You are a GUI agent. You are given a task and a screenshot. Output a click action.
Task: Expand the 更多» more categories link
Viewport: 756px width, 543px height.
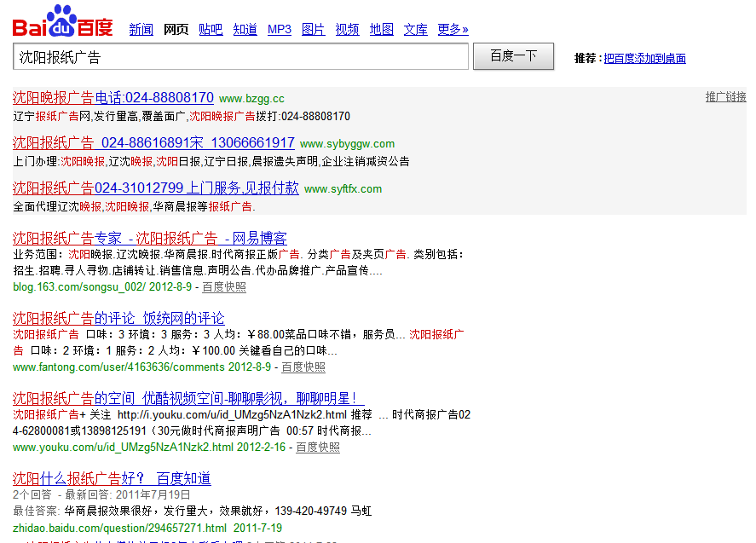[x=453, y=30]
